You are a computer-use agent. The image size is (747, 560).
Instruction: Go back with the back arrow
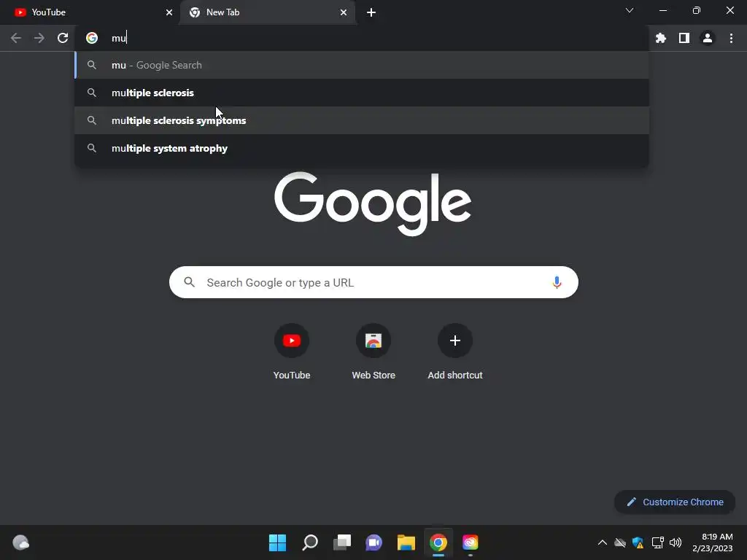pyautogui.click(x=16, y=38)
